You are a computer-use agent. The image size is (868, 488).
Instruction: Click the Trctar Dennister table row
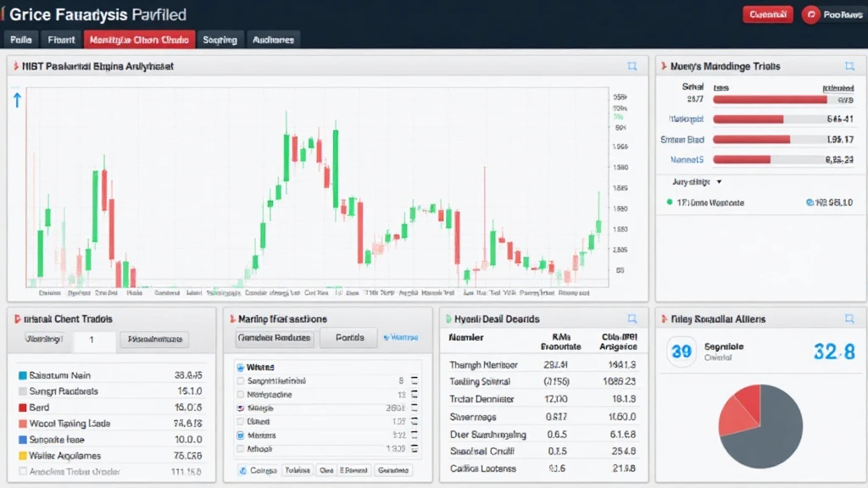[542, 399]
